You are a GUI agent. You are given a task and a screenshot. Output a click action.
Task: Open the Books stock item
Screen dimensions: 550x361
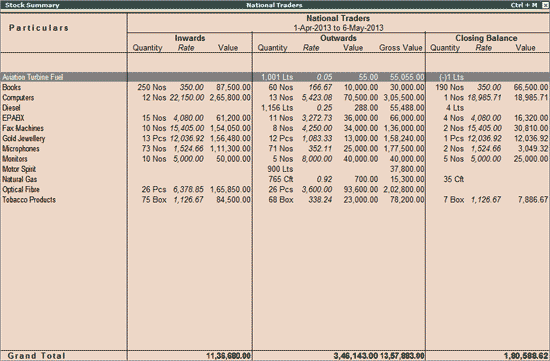coord(12,87)
